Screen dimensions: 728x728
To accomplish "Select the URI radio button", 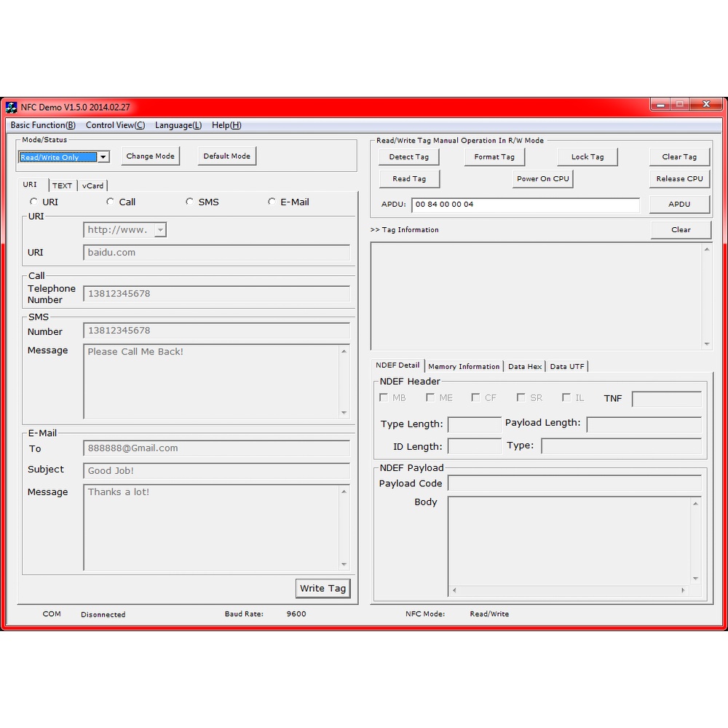I will (33, 202).
